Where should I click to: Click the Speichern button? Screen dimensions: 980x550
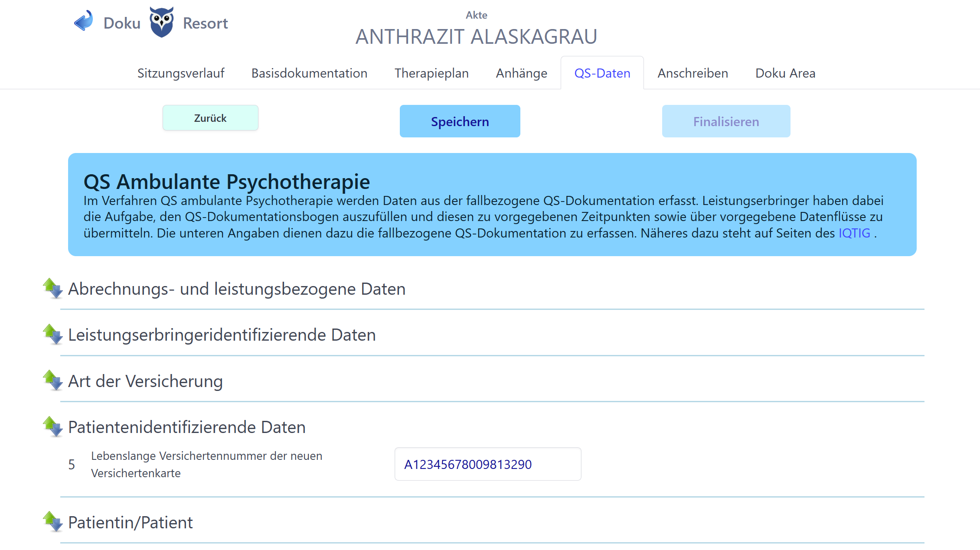tap(460, 121)
